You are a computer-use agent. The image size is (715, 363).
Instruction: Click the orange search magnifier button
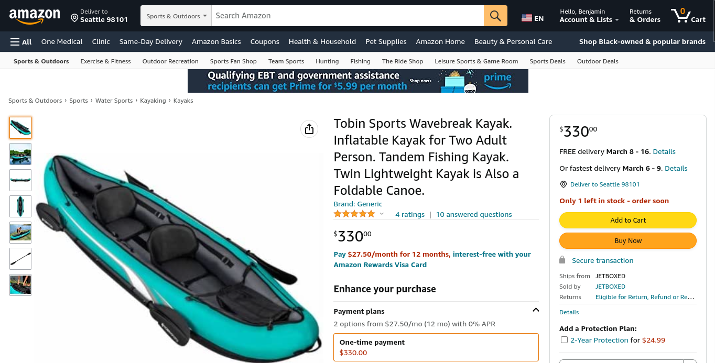(x=495, y=16)
